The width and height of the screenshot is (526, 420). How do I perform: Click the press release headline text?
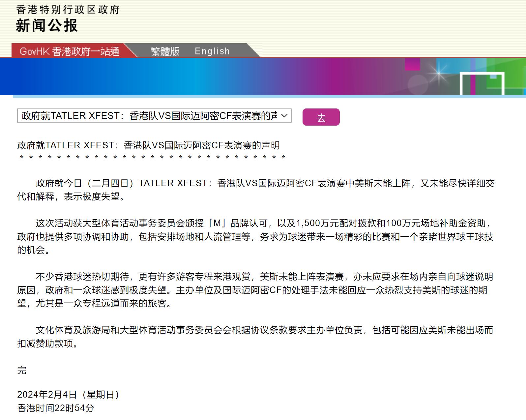coord(148,145)
